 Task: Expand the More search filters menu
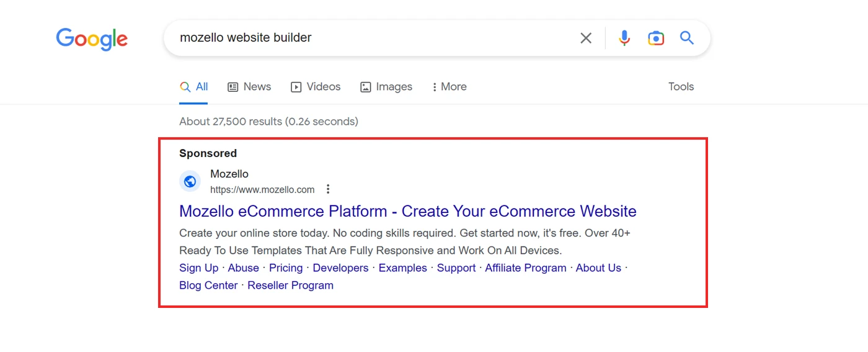[449, 87]
